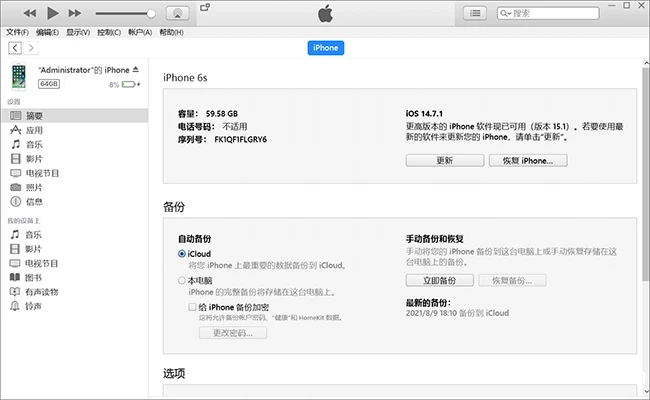Select 电视节目 under 设置 section

(75, 173)
